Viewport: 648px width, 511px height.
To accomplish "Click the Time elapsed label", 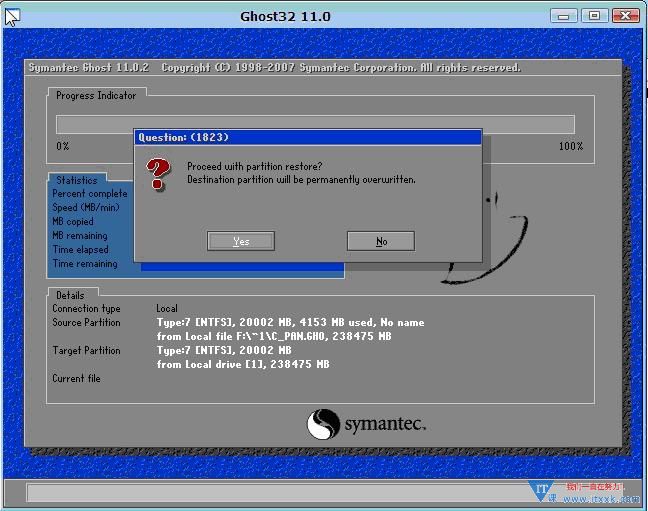I will (x=81, y=250).
